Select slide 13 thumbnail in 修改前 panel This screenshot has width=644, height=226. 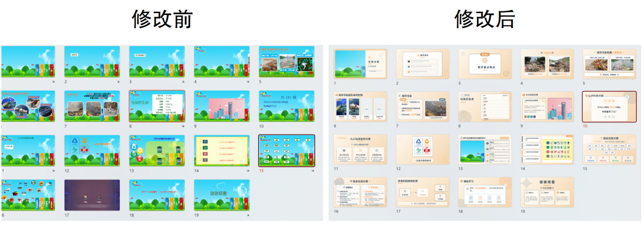tap(157, 150)
